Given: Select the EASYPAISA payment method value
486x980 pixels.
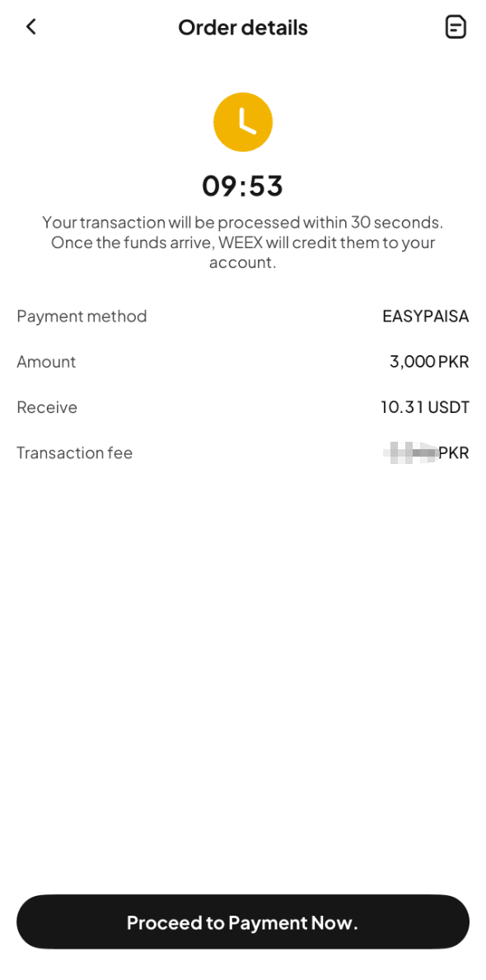Looking at the screenshot, I should (425, 317).
